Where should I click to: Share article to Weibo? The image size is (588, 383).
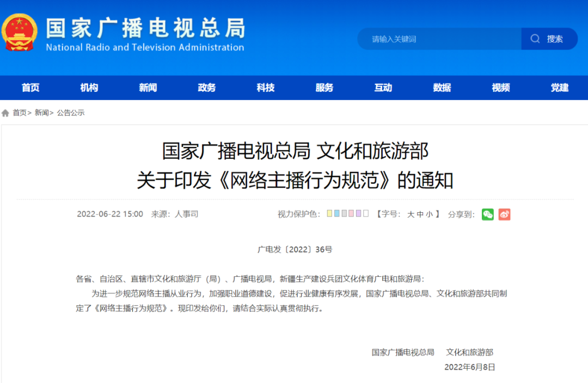(504, 214)
